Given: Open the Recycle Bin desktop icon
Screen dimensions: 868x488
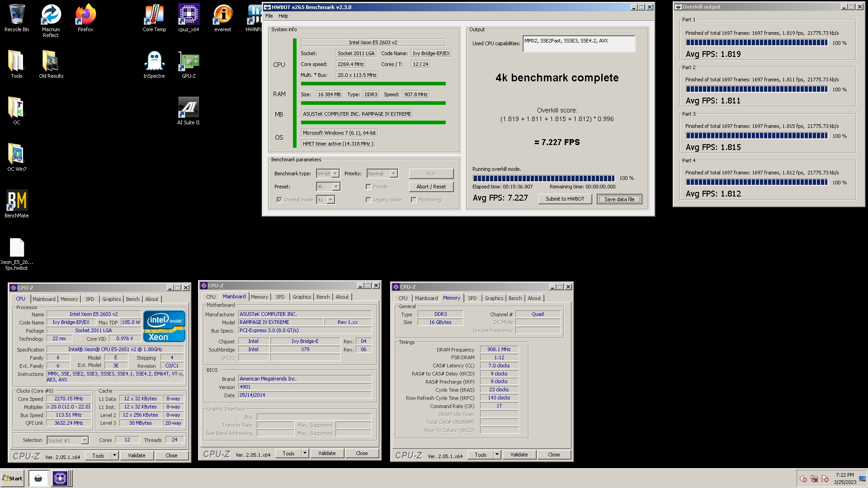Looking at the screenshot, I should [x=17, y=18].
